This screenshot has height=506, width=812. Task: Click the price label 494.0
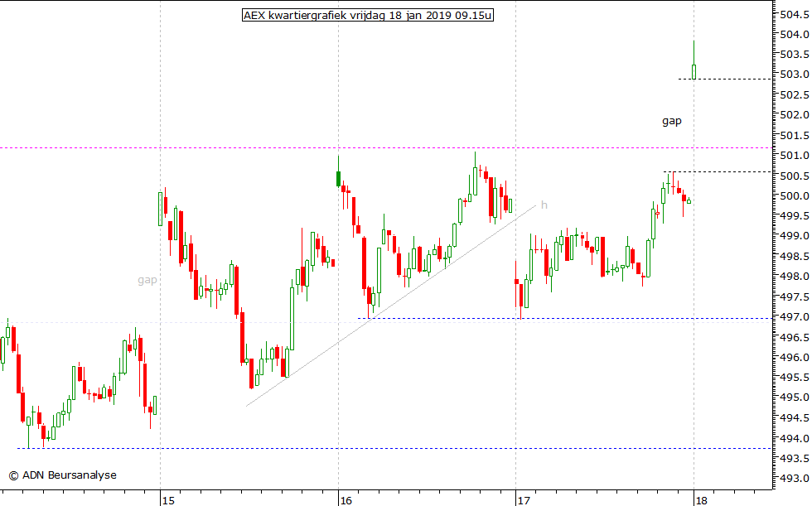795,438
